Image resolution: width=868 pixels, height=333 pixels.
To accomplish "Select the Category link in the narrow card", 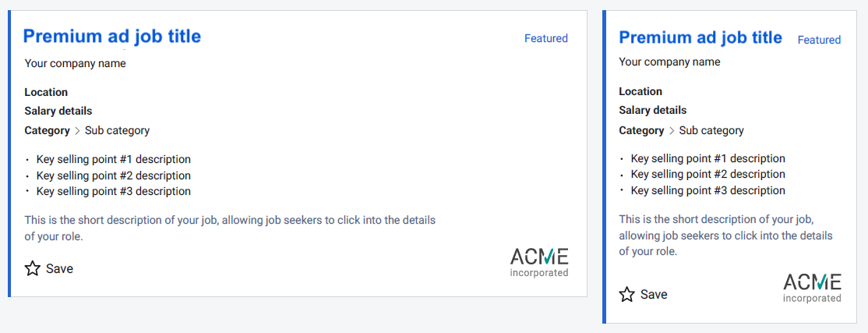I will pos(641,130).
